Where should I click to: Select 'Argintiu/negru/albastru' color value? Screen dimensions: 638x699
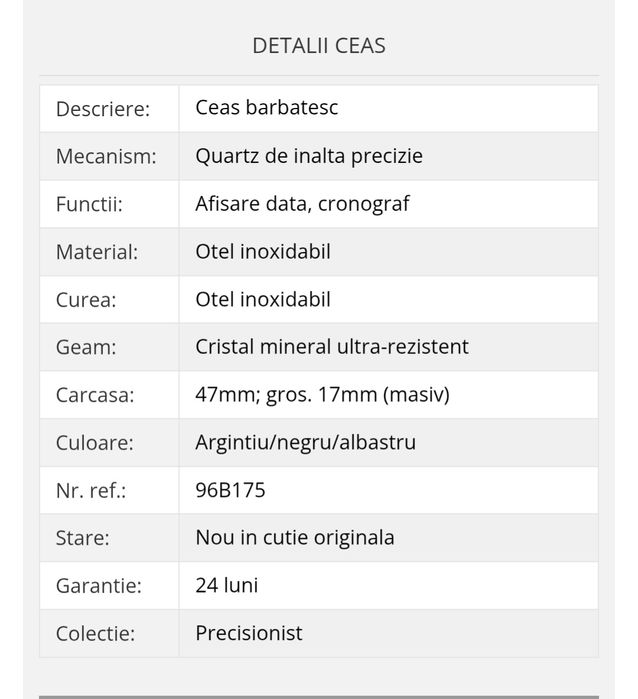(305, 442)
